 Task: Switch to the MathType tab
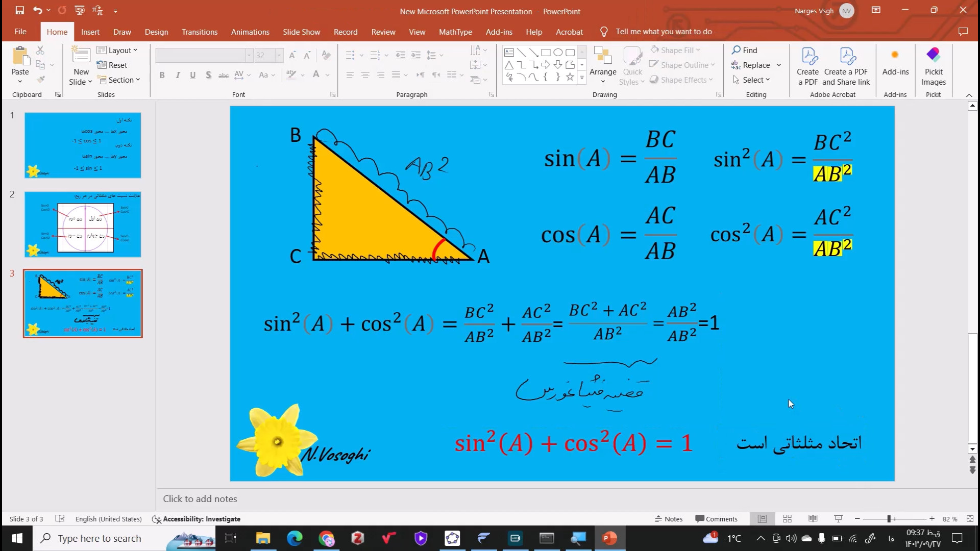pos(455,32)
